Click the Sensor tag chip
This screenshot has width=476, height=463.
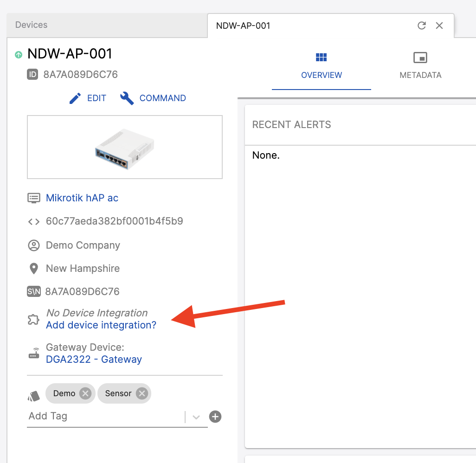tap(124, 393)
